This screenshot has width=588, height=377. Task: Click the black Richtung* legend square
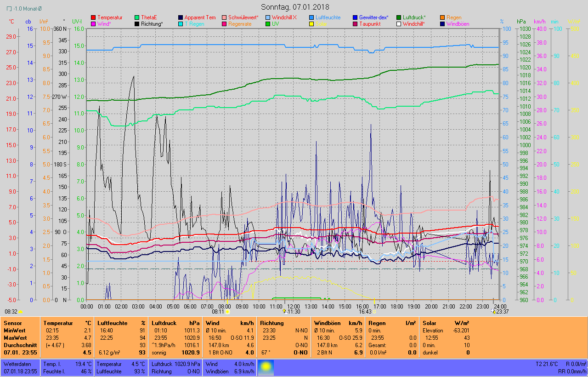coord(137,24)
